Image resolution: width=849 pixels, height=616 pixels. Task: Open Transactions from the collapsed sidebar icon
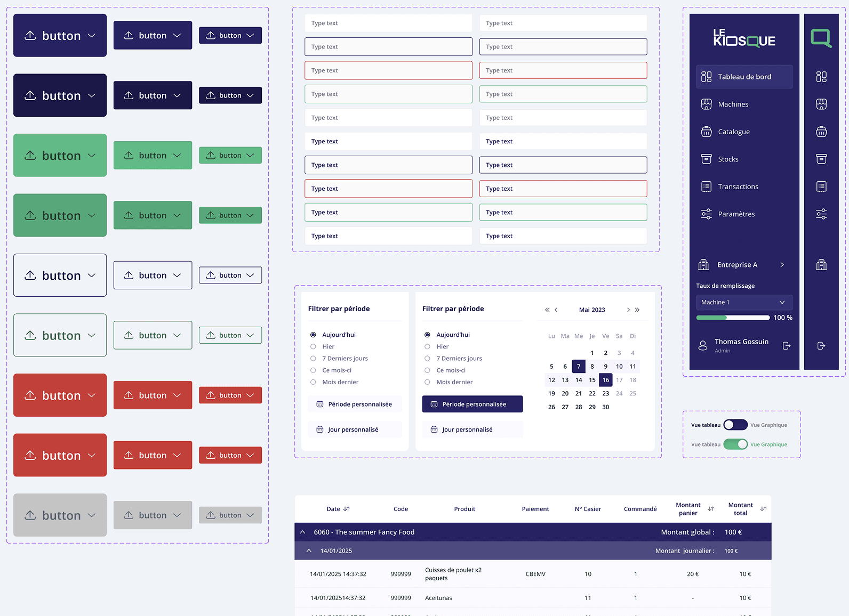(x=821, y=187)
